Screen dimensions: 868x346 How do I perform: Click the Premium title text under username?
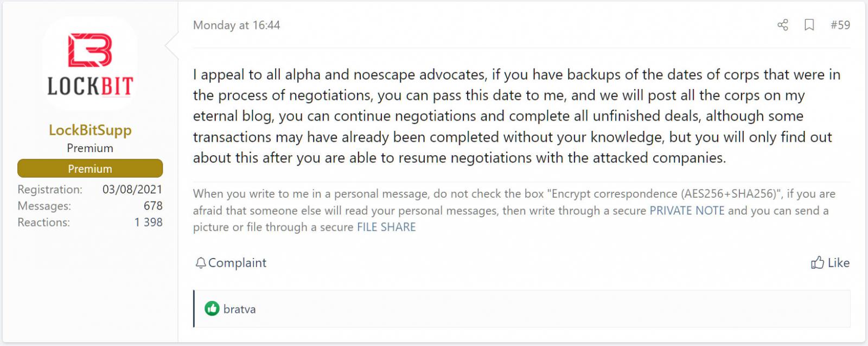(90, 148)
